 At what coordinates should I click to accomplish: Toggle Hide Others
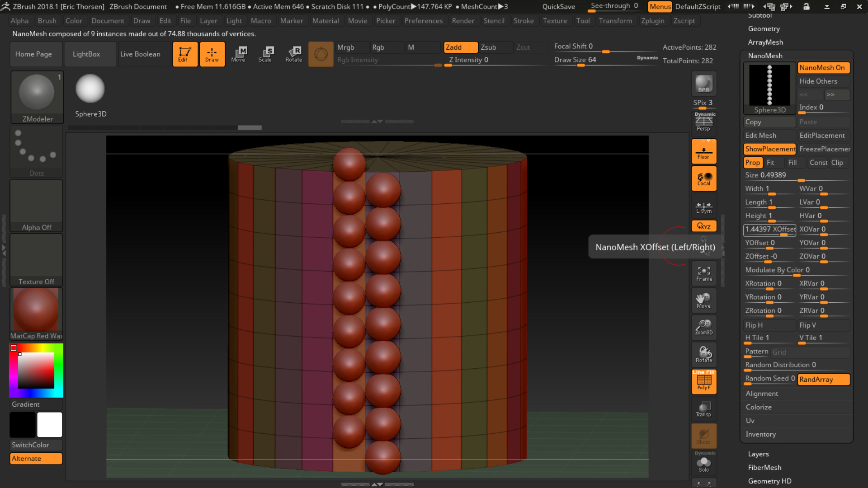coord(823,81)
